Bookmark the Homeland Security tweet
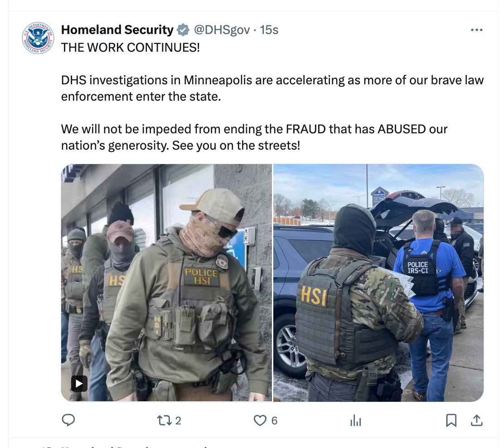 click(x=451, y=420)
